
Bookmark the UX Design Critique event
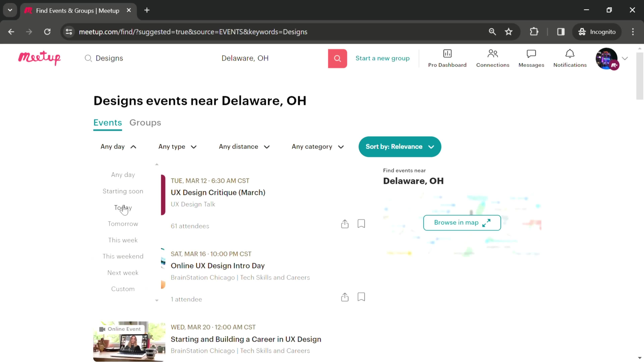(361, 224)
